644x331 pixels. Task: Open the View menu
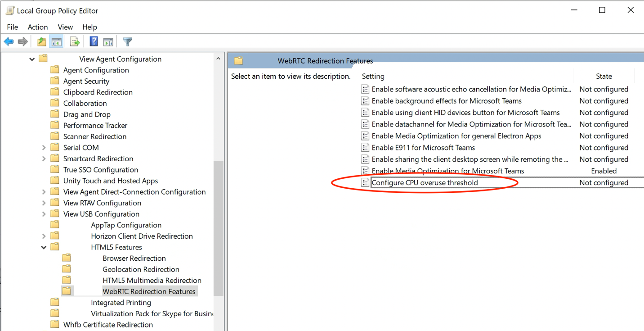65,27
